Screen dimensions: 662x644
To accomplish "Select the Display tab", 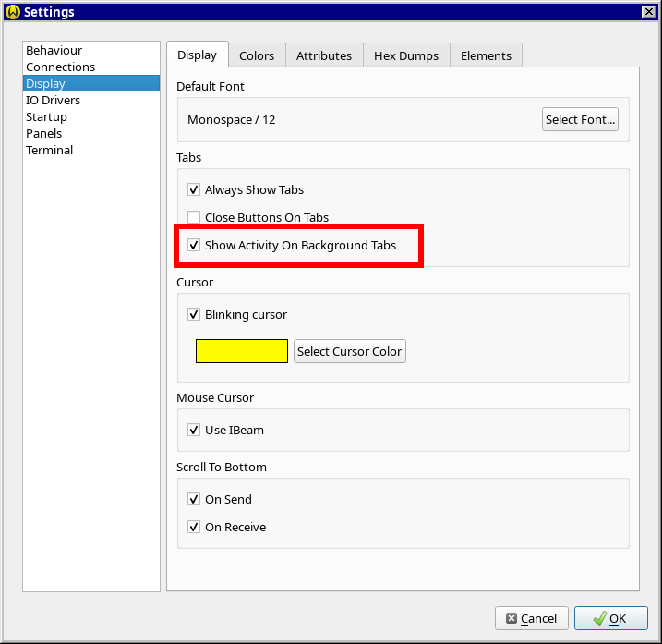I will (x=198, y=55).
